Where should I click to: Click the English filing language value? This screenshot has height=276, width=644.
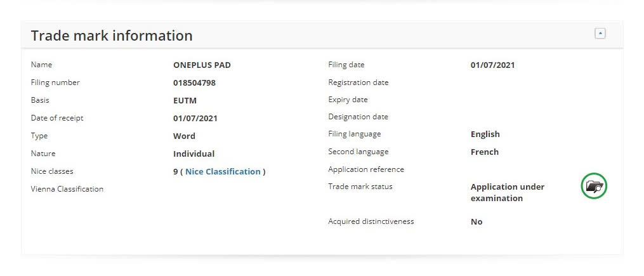485,134
